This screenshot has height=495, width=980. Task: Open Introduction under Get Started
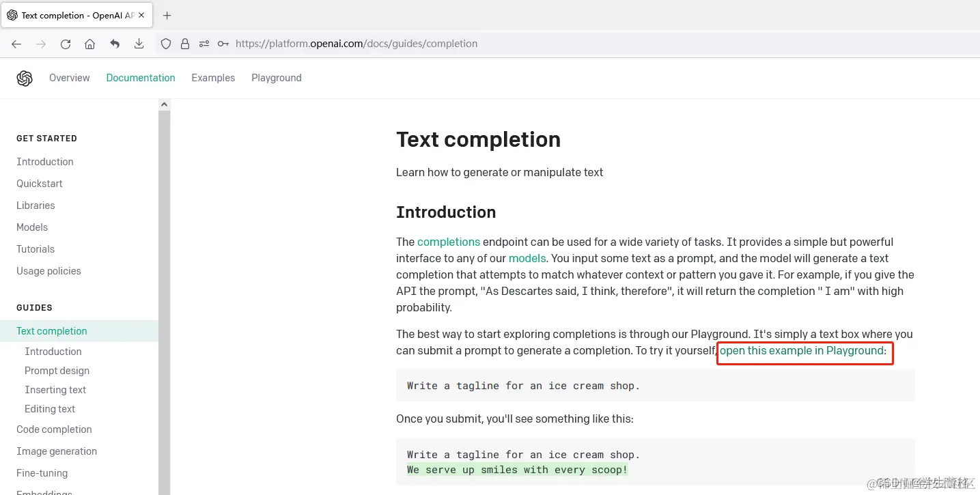pyautogui.click(x=45, y=162)
